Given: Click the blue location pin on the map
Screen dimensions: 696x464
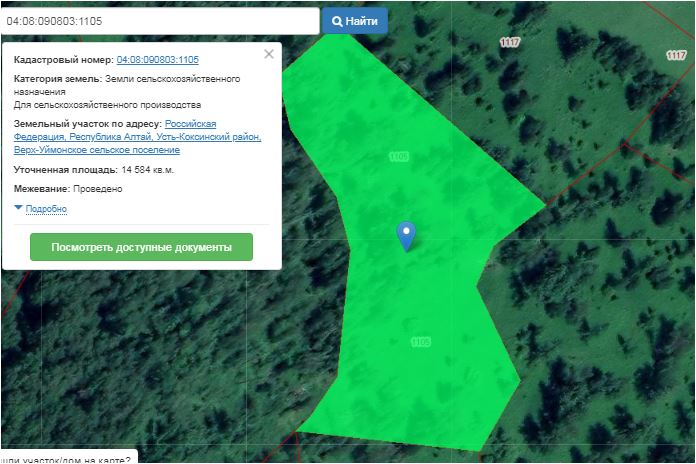Looking at the screenshot, I should 405,234.
